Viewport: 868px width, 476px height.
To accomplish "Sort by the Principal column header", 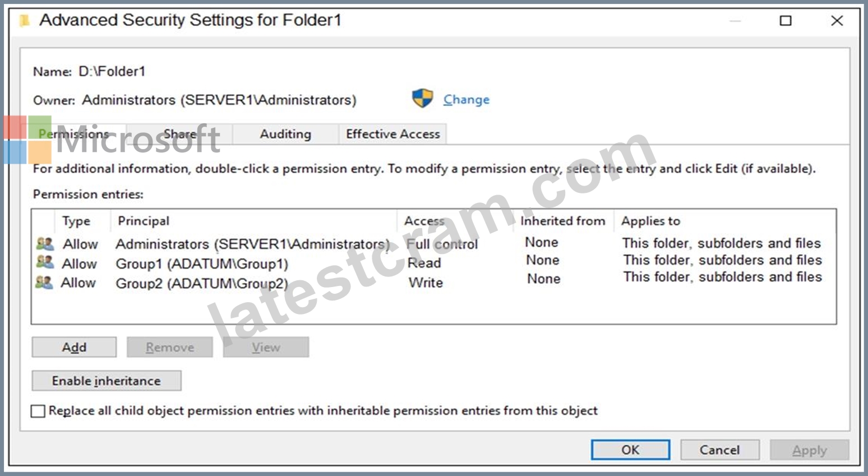I will click(253, 221).
